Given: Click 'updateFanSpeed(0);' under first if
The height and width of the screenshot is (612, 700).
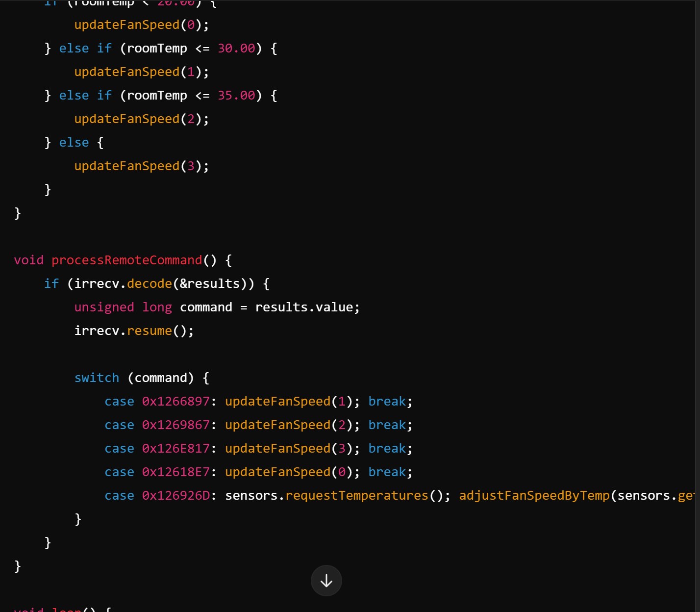Looking at the screenshot, I should coord(142,25).
